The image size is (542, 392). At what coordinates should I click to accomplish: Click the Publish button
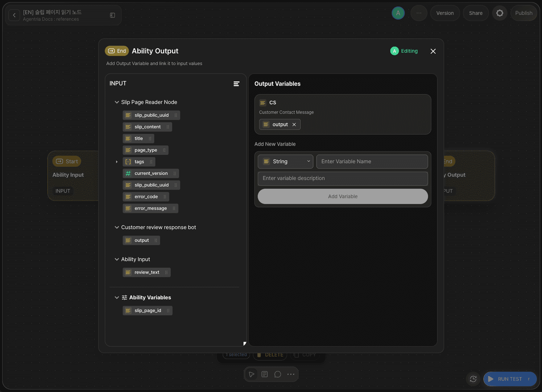[524, 13]
